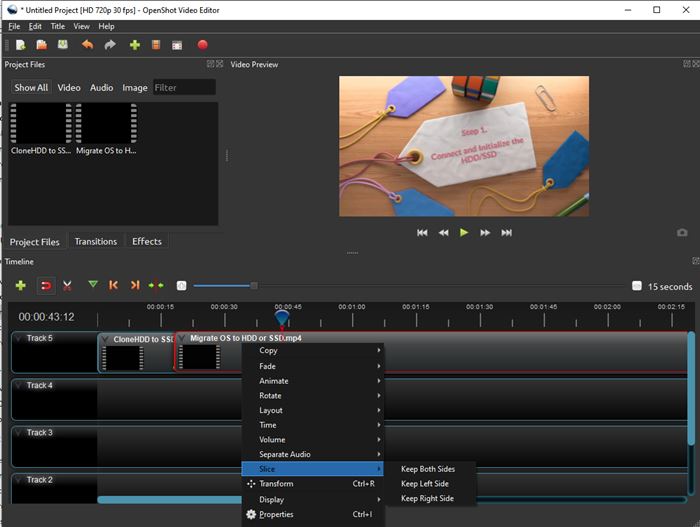
Task: Click the Add Marker green triangle
Action: (x=93, y=286)
